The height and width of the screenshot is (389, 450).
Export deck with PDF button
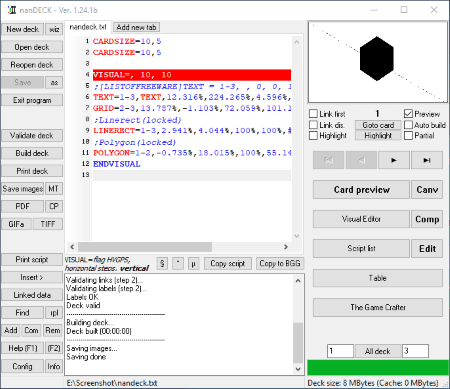click(22, 206)
